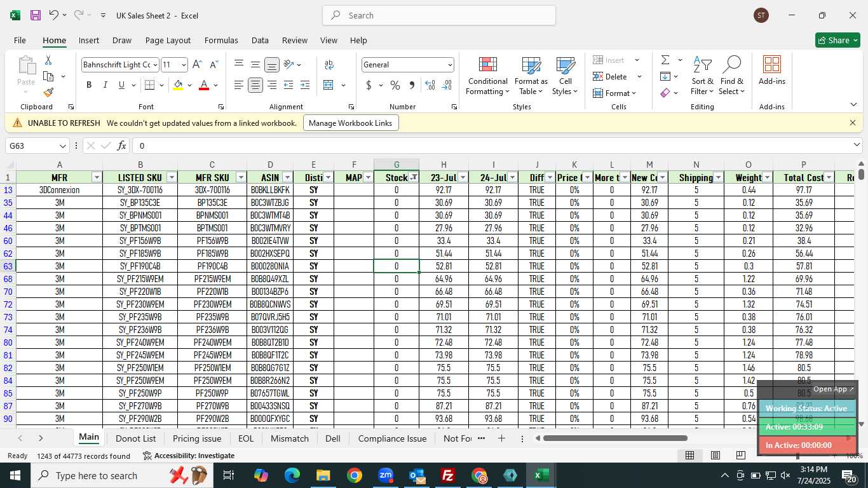
Task: Expand the Name Box dropdown arrow
Action: [62, 146]
